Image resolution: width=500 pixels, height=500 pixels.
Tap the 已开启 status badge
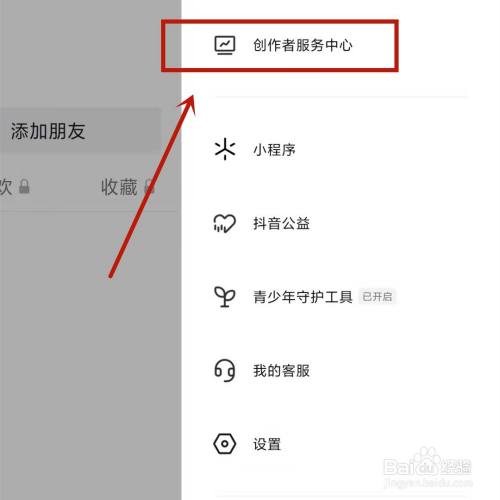click(x=377, y=297)
